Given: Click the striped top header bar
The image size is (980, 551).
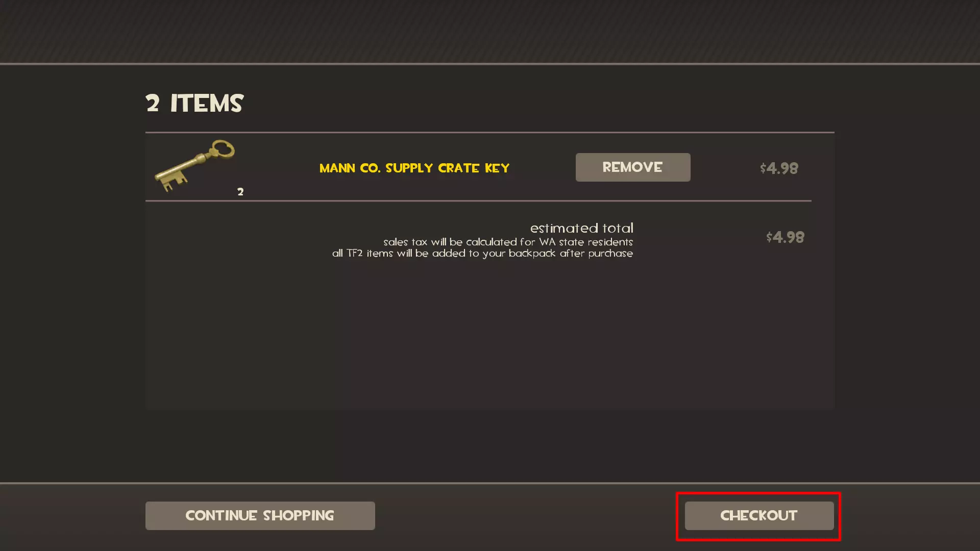Looking at the screenshot, I should point(490,31).
